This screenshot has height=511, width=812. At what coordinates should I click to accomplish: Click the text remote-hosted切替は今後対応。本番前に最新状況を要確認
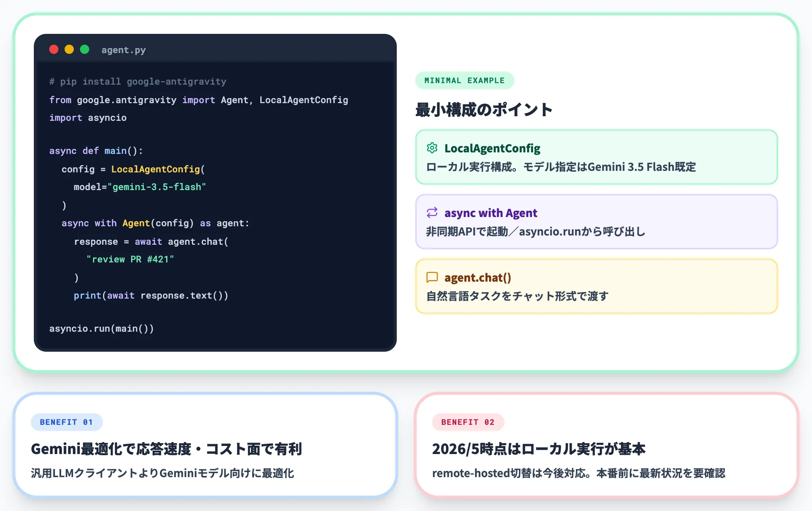[x=579, y=473]
